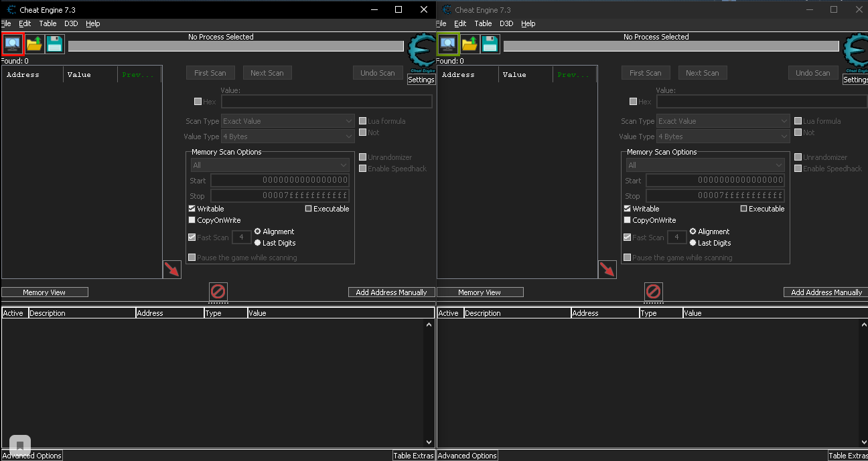Click First Scan button in left window
The width and height of the screenshot is (868, 461).
[x=210, y=73]
